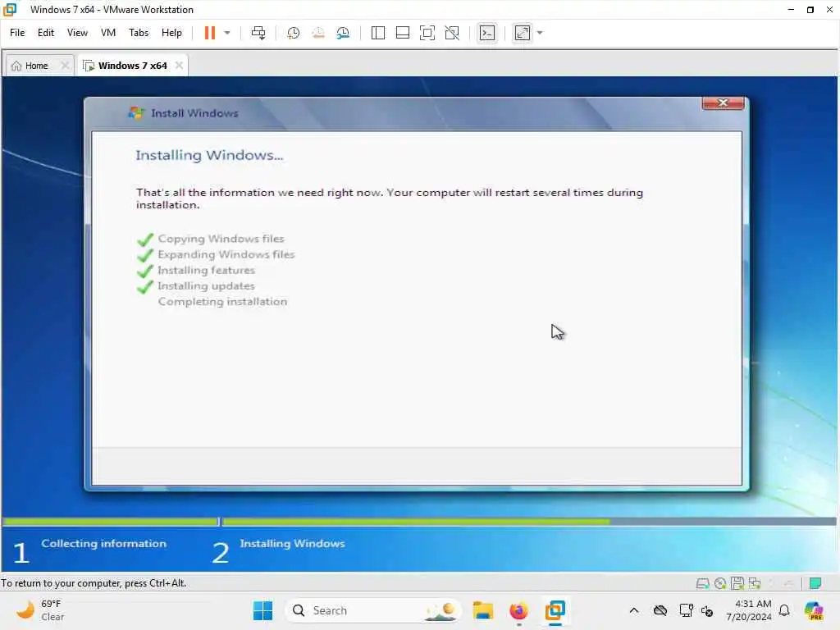The width and height of the screenshot is (840, 630).
Task: Click the network adapter status icon
Action: click(x=755, y=583)
